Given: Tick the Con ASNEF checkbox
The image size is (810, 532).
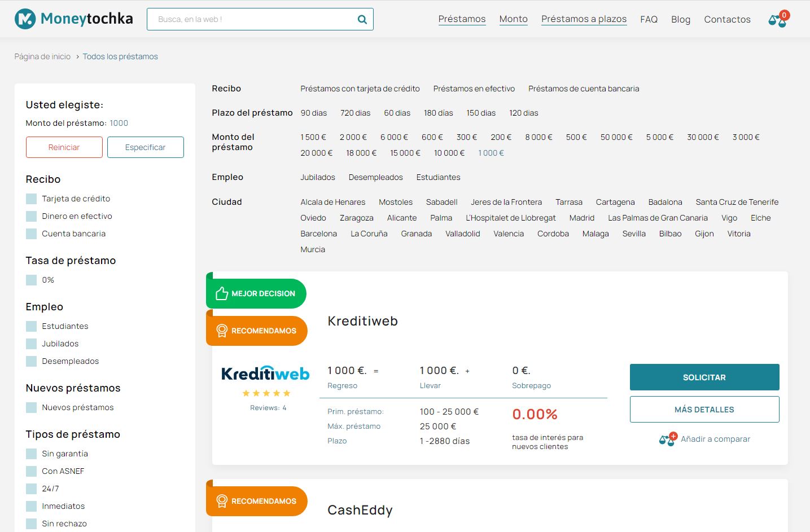Looking at the screenshot, I should [31, 471].
